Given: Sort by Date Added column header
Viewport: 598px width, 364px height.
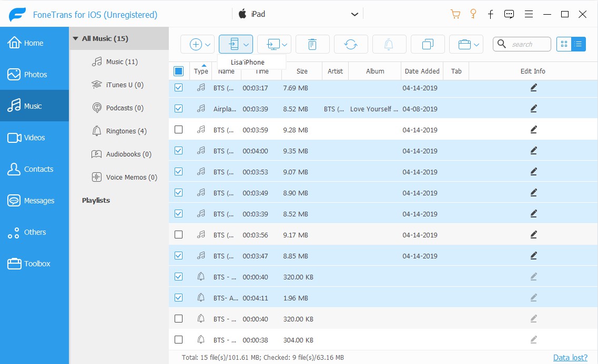Looking at the screenshot, I should pos(422,71).
